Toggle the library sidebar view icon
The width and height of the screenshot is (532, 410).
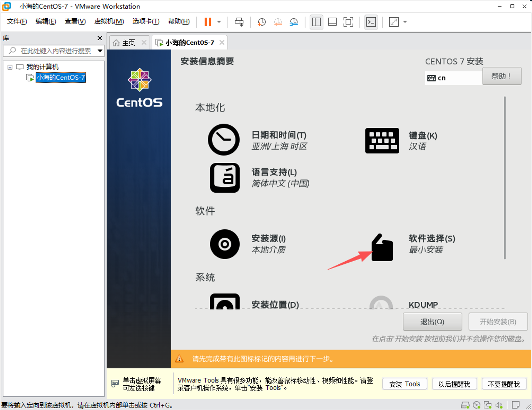tap(317, 22)
